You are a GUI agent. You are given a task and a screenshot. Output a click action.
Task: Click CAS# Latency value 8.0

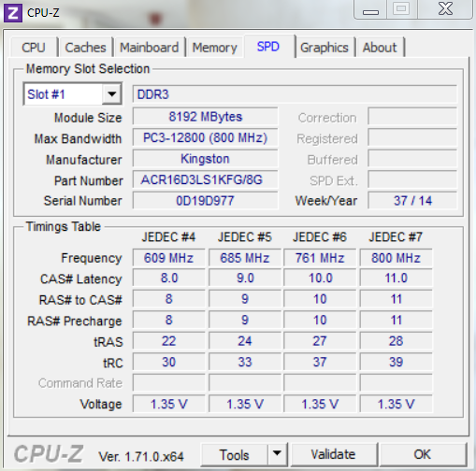point(168,278)
